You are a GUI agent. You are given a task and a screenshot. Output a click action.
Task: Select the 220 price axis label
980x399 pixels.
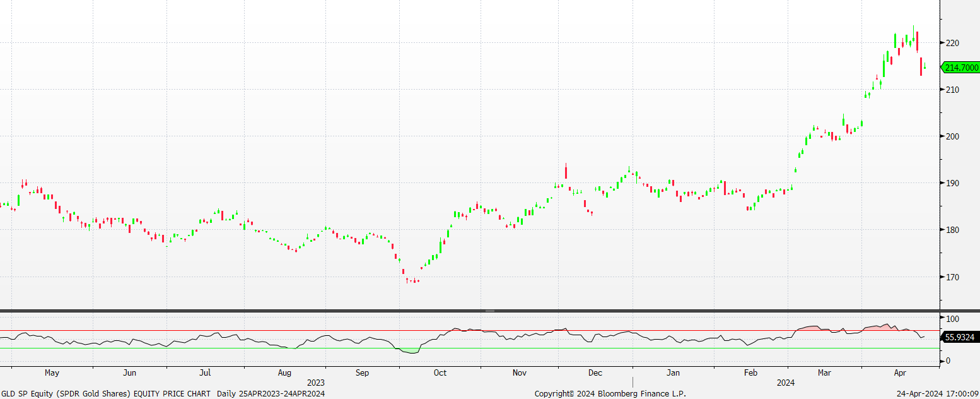pos(952,43)
